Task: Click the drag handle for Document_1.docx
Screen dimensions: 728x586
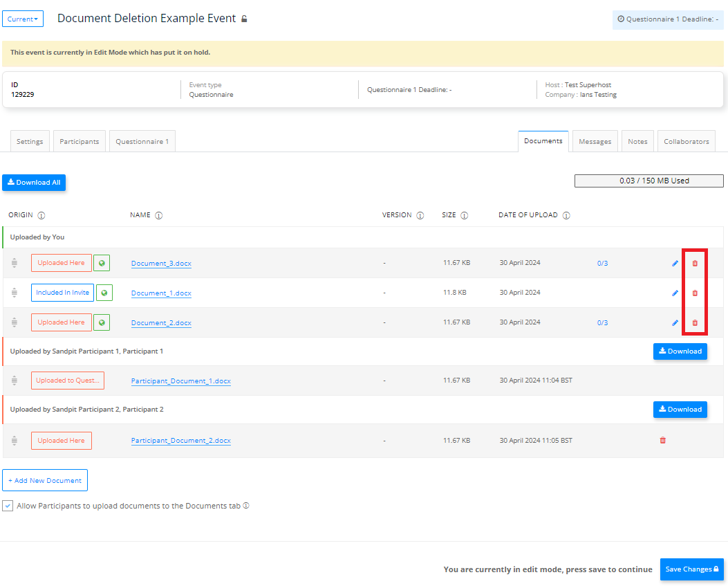Action: 15,293
